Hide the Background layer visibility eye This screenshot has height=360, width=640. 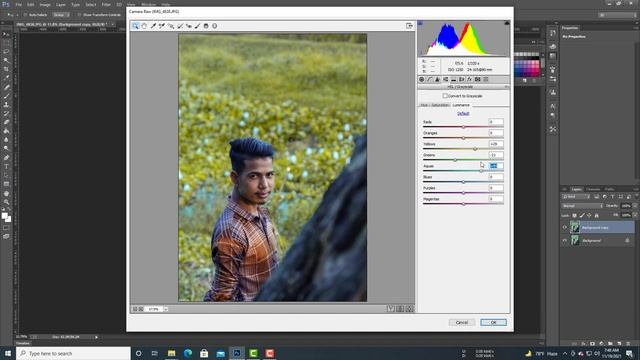(x=565, y=240)
